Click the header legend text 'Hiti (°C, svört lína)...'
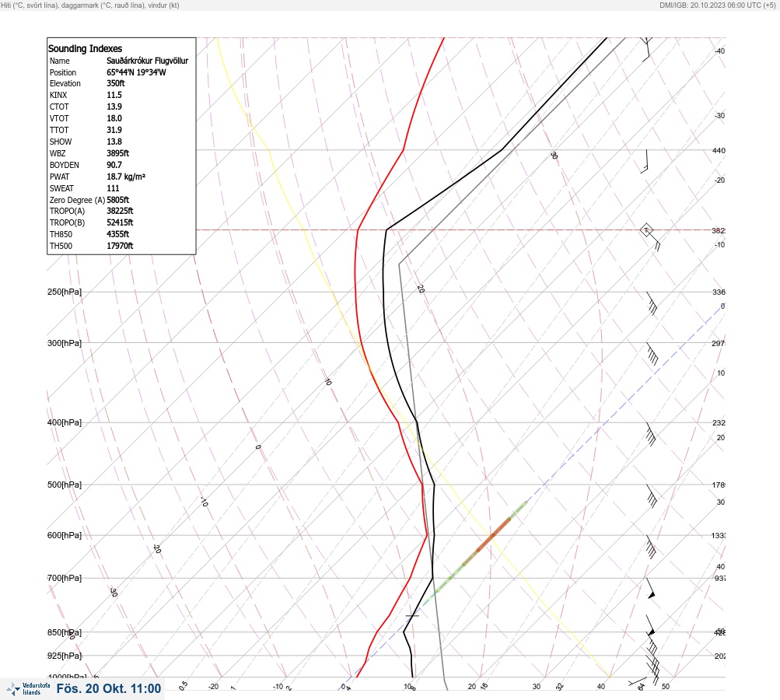 (x=90, y=5)
